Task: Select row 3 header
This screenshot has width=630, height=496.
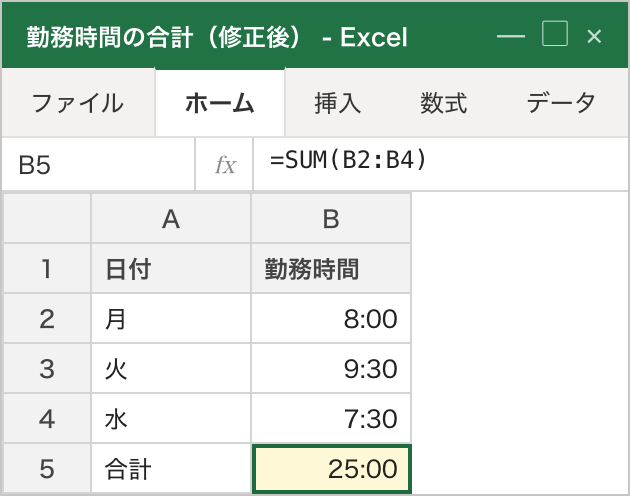Action: 47,368
